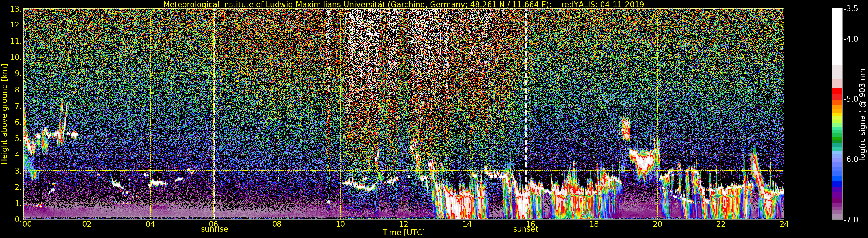868x238 pixels.
Task: Click the '7.' km tick on the height axis
Action: (18, 106)
